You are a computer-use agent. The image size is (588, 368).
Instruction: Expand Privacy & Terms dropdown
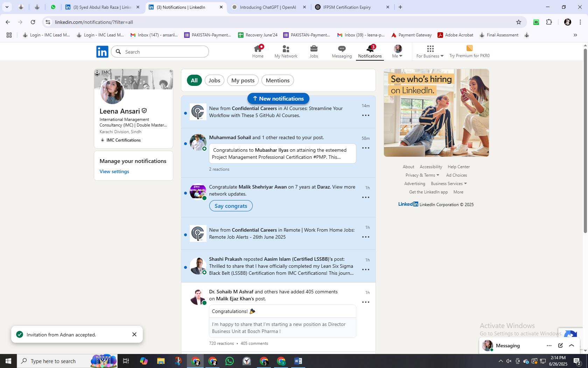[x=422, y=175]
